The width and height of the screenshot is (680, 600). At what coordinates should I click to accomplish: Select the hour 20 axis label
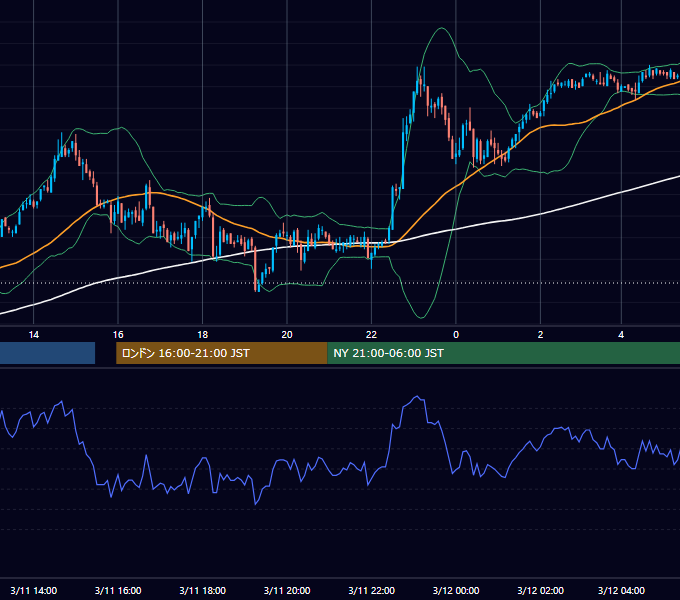point(287,335)
